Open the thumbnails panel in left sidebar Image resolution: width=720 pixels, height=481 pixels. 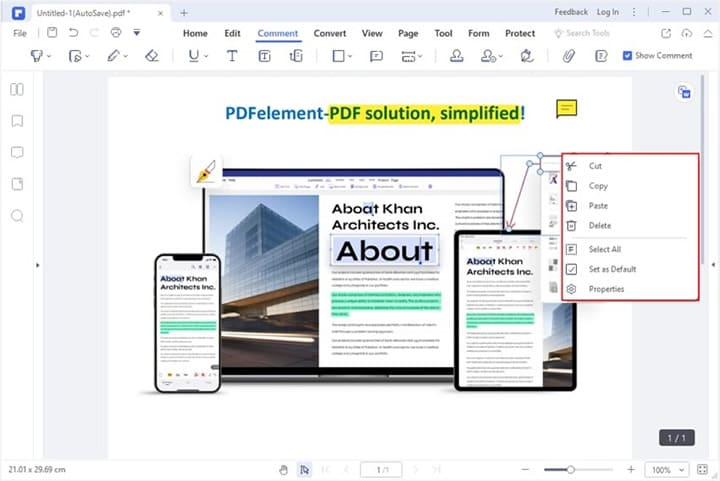point(17,89)
